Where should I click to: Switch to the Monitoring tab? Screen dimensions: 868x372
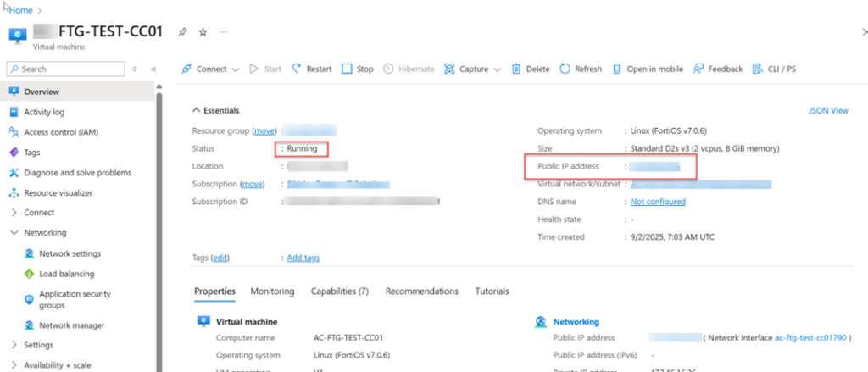(x=272, y=291)
